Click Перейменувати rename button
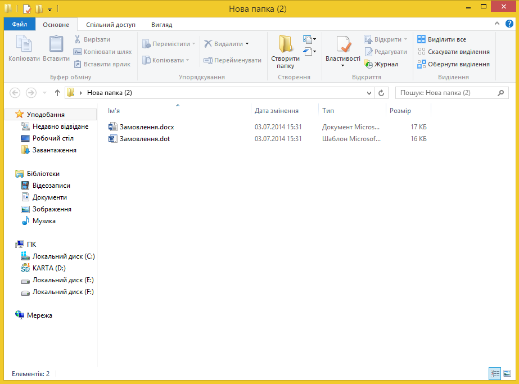 tap(232, 60)
